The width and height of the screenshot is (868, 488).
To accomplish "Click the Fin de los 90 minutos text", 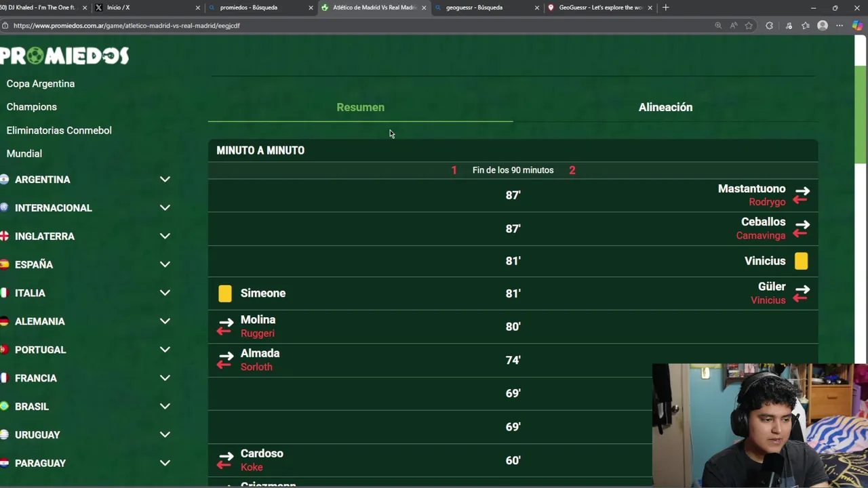I will 513,170.
